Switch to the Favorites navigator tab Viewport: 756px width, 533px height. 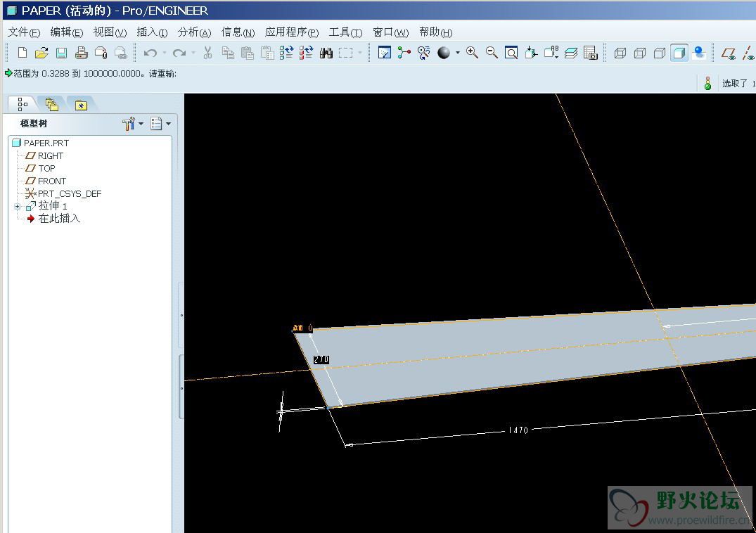(81, 104)
